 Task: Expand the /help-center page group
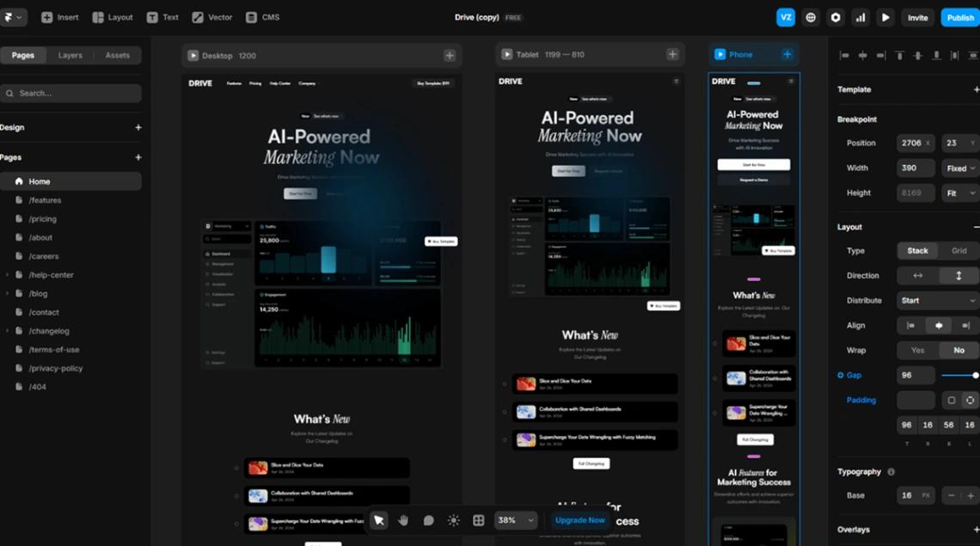click(7, 274)
